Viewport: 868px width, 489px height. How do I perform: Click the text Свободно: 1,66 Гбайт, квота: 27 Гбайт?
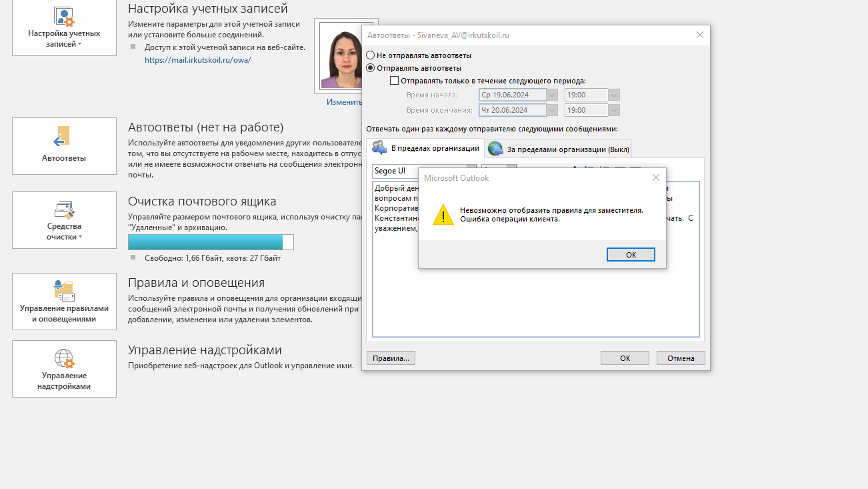(213, 258)
